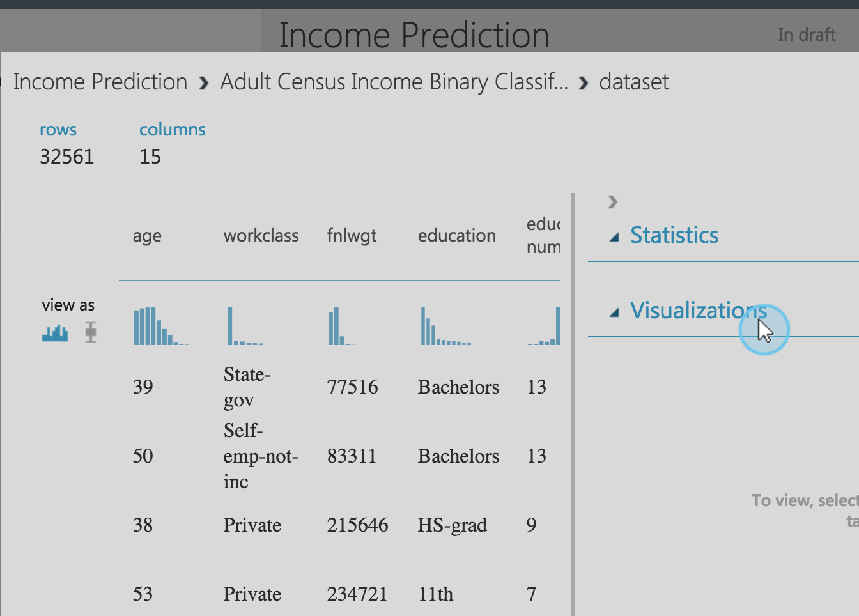Image resolution: width=859 pixels, height=616 pixels.
Task: Go to Income Prediction breadcrumb
Action: point(100,82)
